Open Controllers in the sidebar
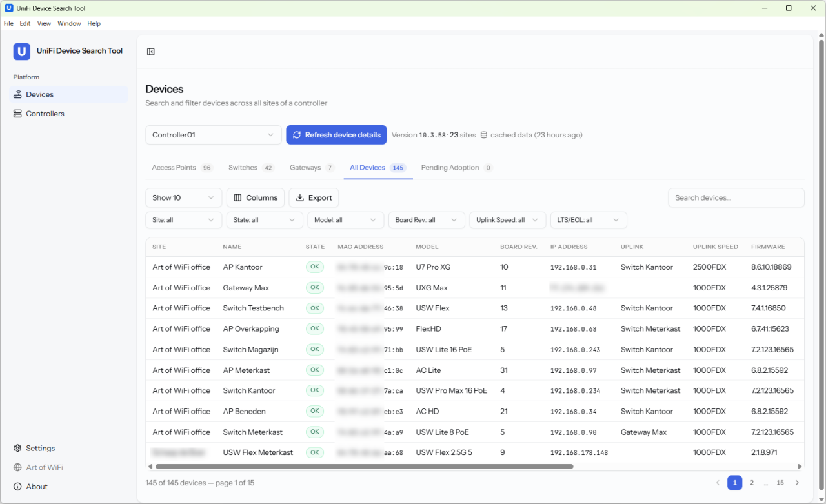The image size is (826, 504). [69, 114]
